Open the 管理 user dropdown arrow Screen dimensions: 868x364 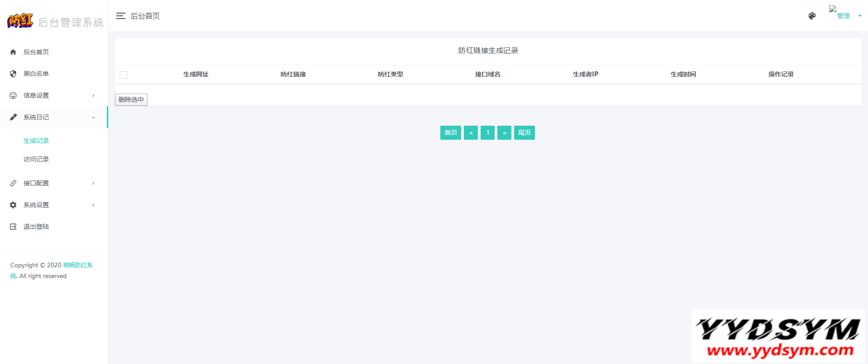(859, 16)
